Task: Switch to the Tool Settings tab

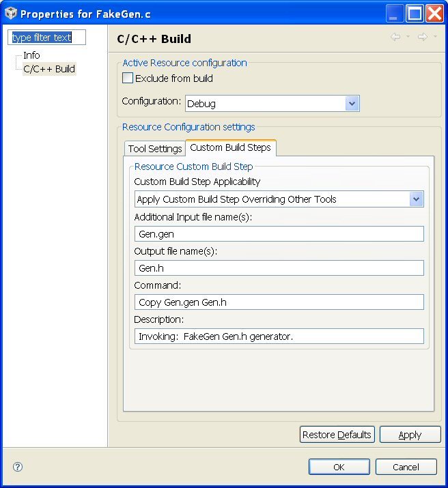Action: coord(155,149)
